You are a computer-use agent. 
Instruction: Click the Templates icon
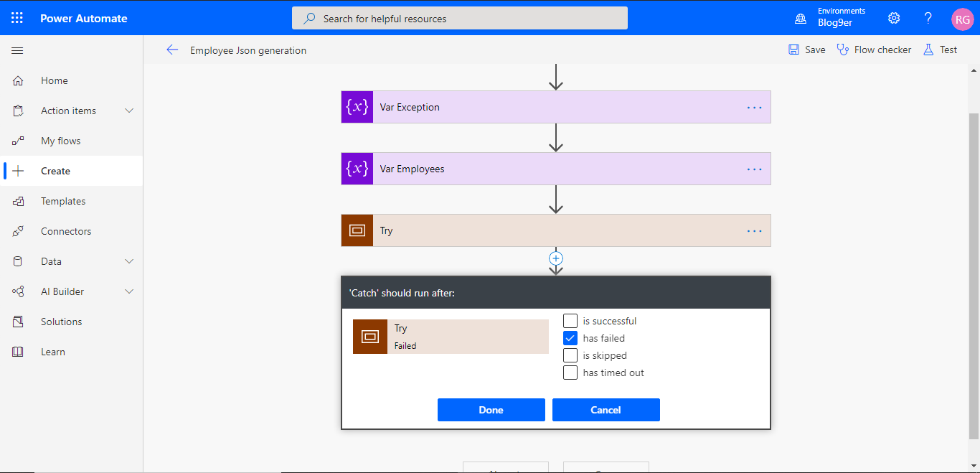[x=18, y=201]
